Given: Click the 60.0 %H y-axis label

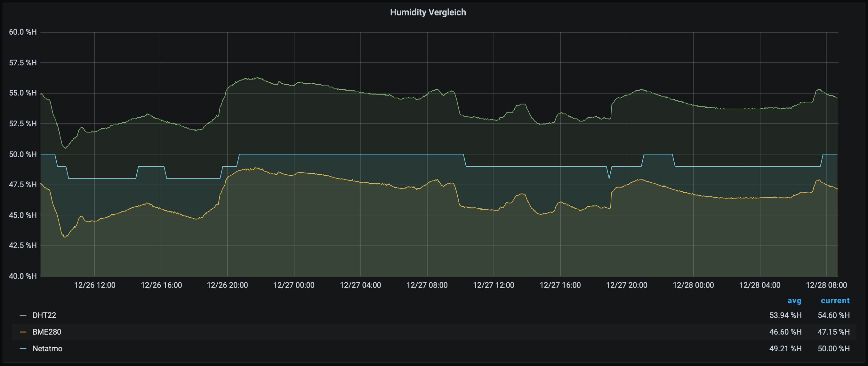Looking at the screenshot, I should pyautogui.click(x=23, y=32).
